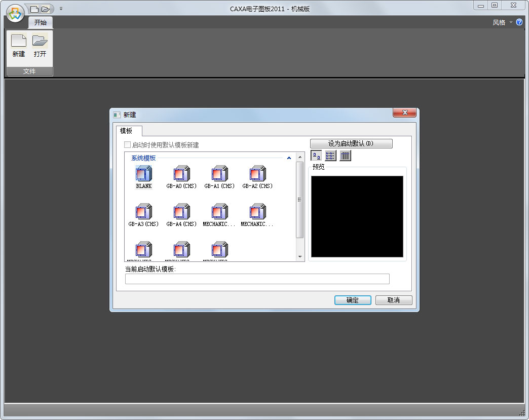Open the help question mark icon
The image size is (529, 420).
click(519, 22)
